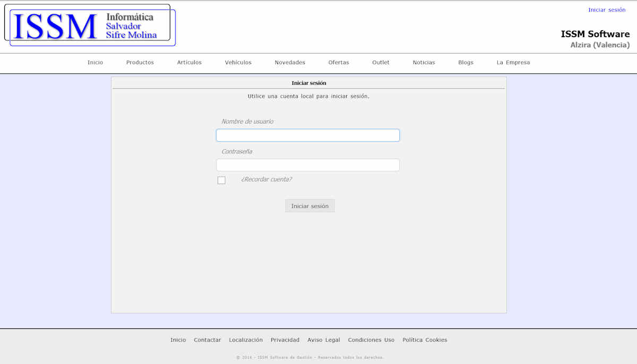The image size is (637, 364).
Task: Click the Nombre de usuario input field
Action: click(x=308, y=135)
